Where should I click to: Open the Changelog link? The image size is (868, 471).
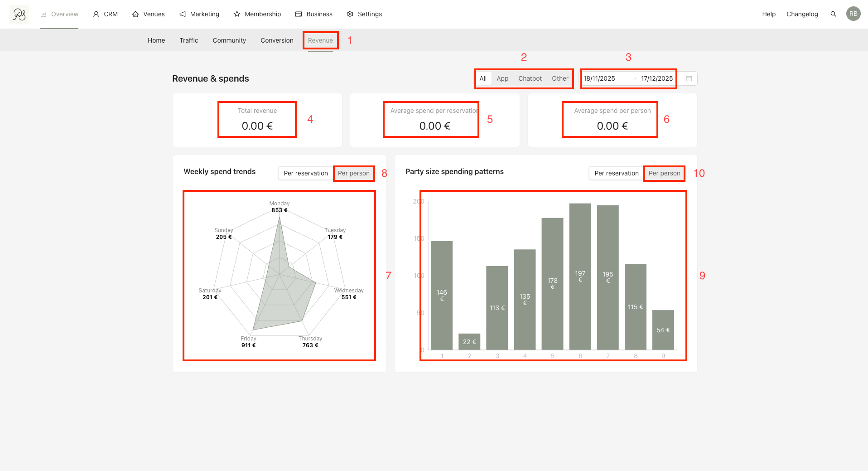click(802, 14)
